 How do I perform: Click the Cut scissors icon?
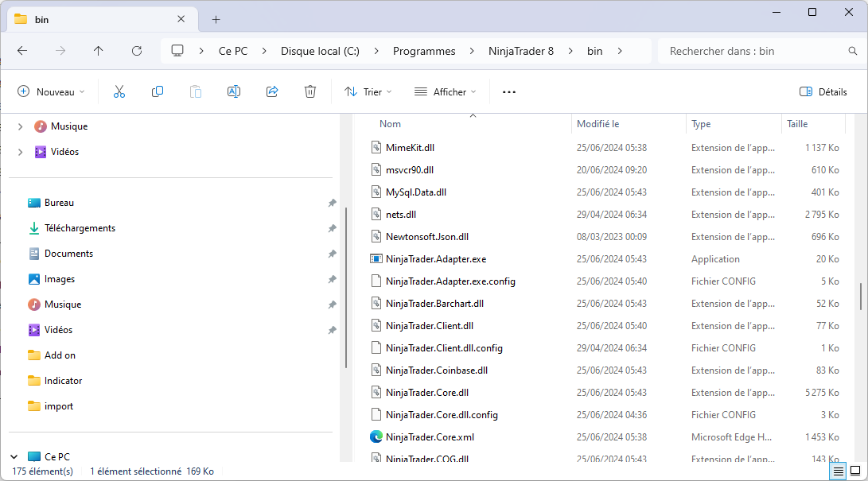pos(119,91)
